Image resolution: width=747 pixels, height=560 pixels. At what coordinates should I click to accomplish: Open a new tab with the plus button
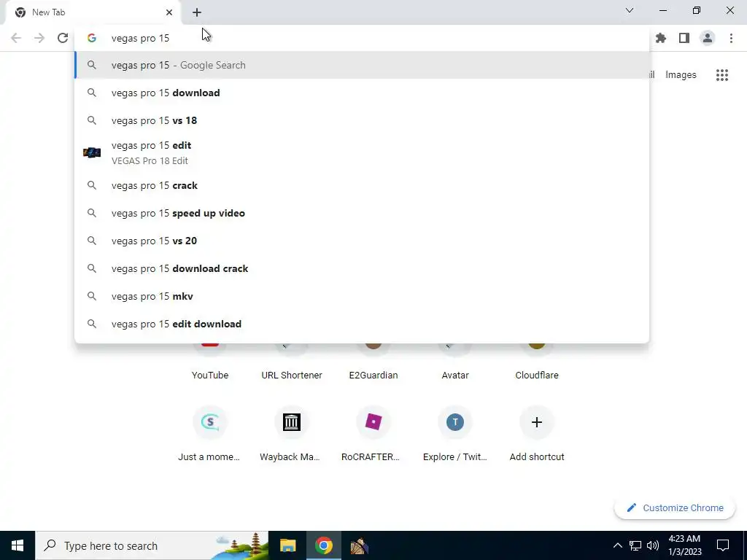(197, 12)
